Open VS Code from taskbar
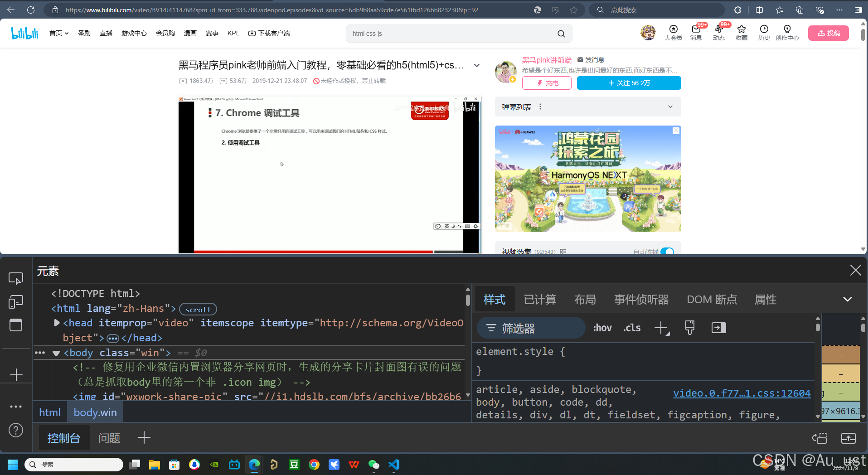 394,465
